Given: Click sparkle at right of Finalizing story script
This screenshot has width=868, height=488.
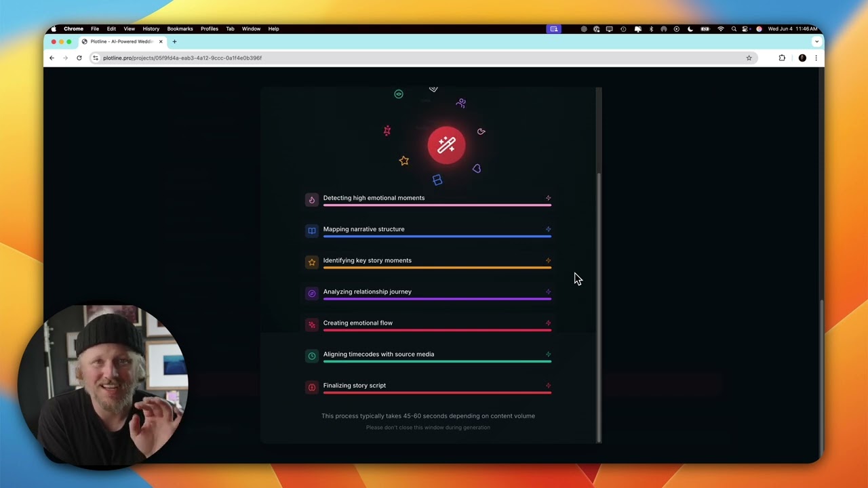Looking at the screenshot, I should 548,385.
